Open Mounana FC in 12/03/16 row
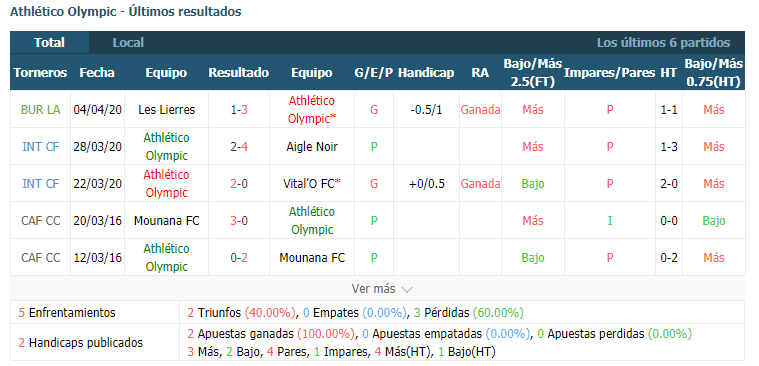Image resolution: width=759 pixels, height=366 pixels. (312, 258)
